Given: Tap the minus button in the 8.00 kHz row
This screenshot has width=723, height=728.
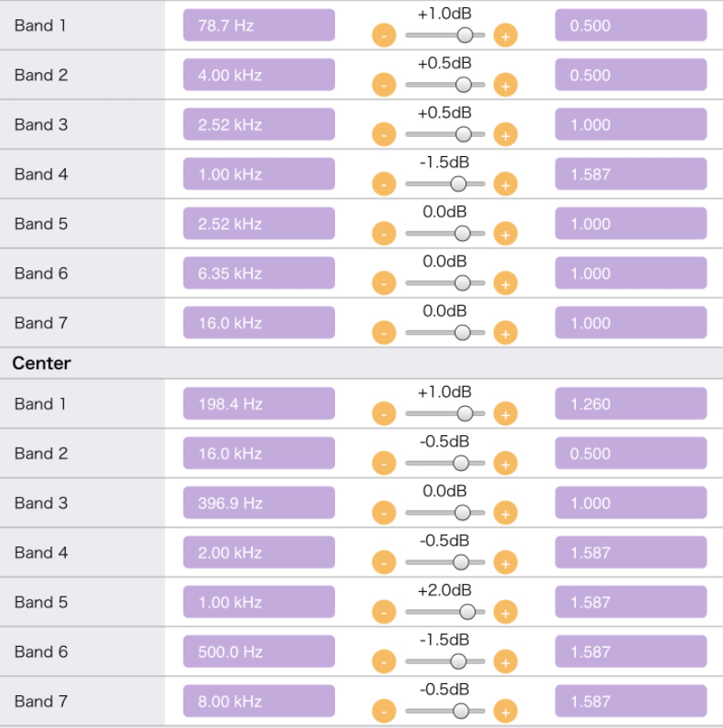Looking at the screenshot, I should pos(384,712).
